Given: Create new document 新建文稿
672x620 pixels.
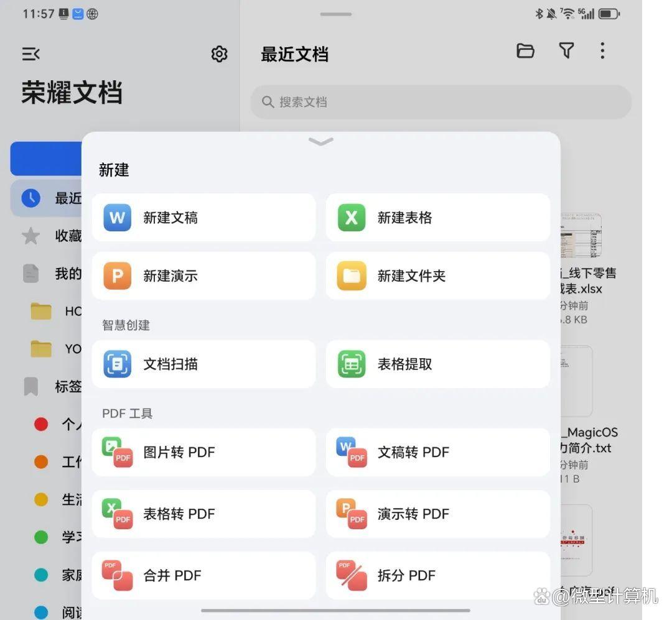Looking at the screenshot, I should (204, 218).
